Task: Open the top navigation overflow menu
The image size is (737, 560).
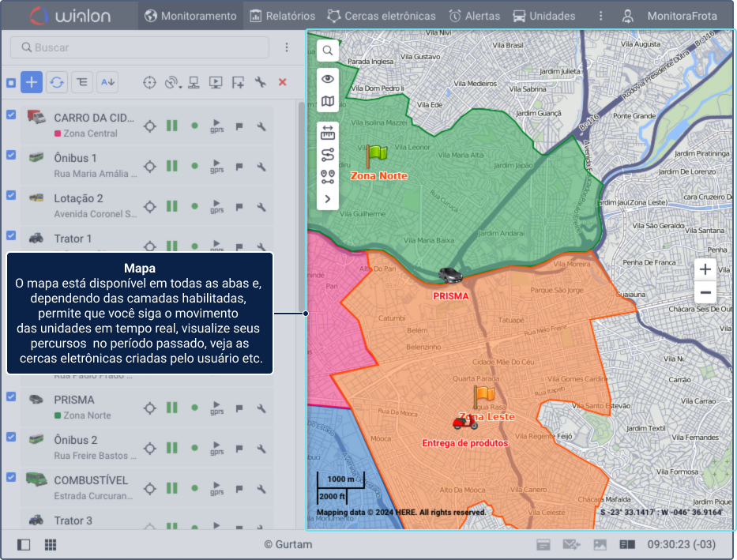Action: [600, 16]
